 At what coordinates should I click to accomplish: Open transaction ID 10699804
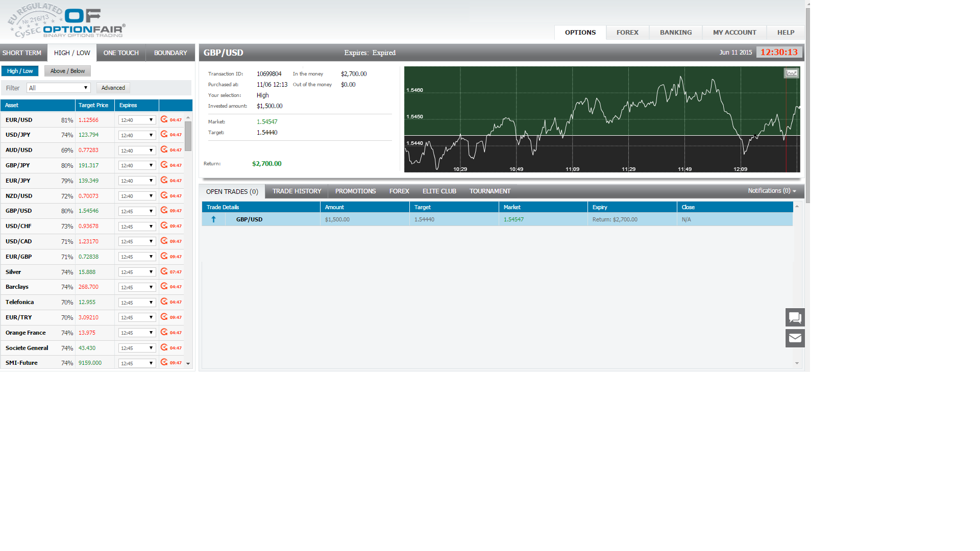269,73
